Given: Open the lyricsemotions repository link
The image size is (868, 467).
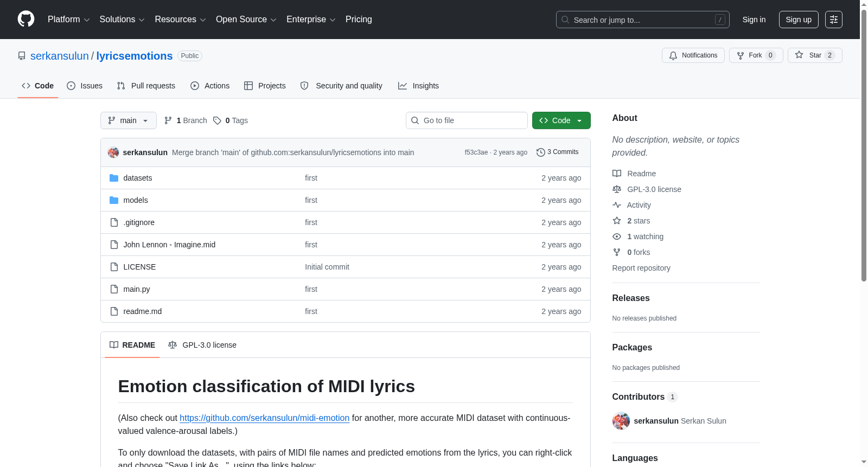Looking at the screenshot, I should (x=135, y=56).
